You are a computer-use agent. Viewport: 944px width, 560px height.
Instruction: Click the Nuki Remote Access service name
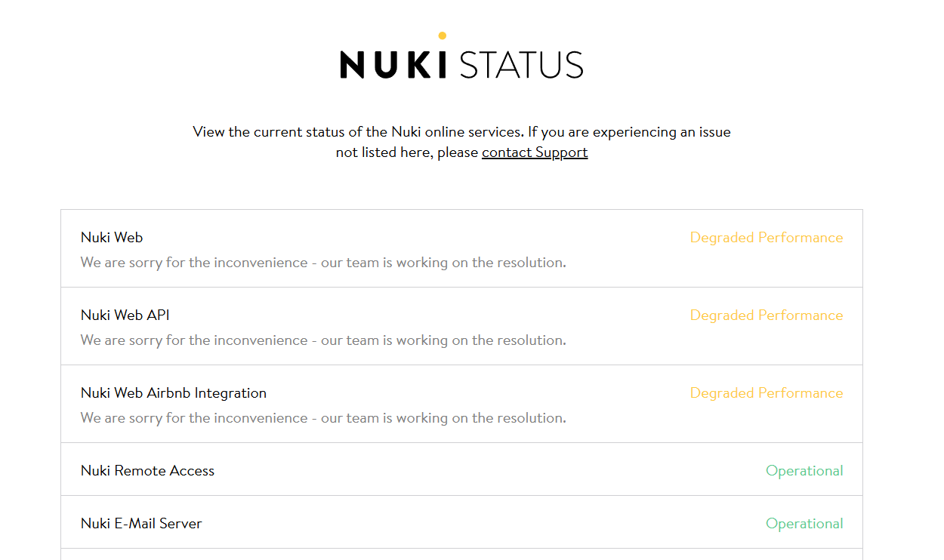pos(148,471)
